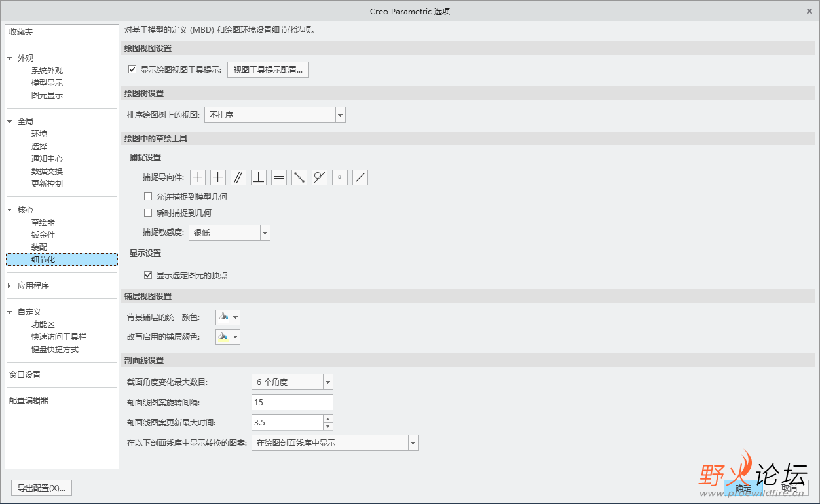Toggle the plain diagonal line snap guide icon
Image resolution: width=820 pixels, height=504 pixels.
(360, 177)
